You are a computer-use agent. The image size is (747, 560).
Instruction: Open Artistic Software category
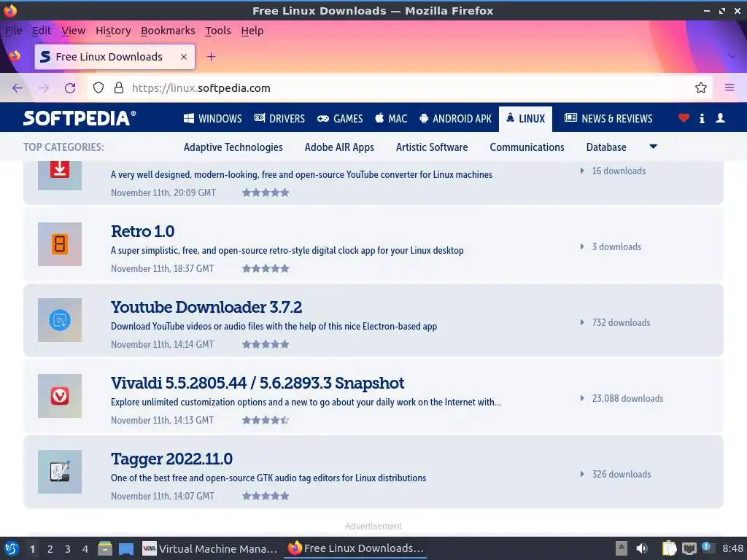pyautogui.click(x=432, y=147)
